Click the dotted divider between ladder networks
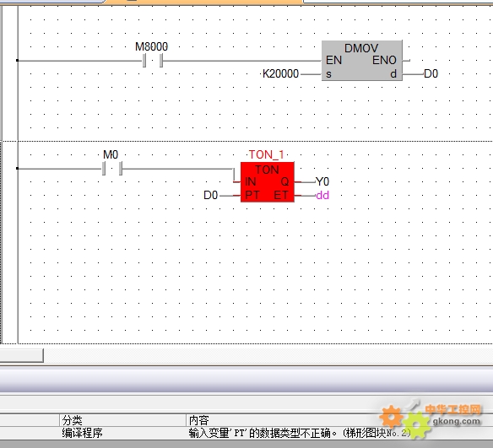The image size is (493, 448). point(246,142)
